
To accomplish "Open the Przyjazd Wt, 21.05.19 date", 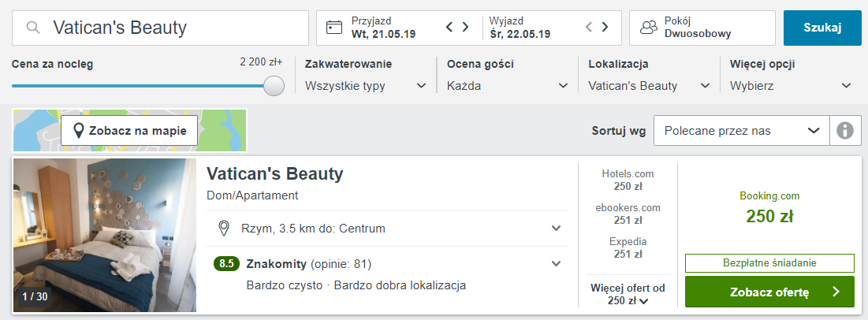I will (383, 28).
